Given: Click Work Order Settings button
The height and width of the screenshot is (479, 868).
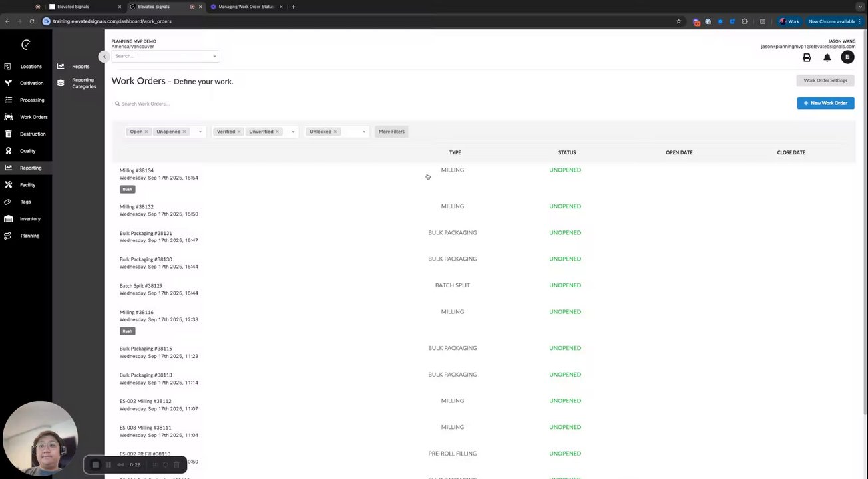Looking at the screenshot, I should pos(825,80).
